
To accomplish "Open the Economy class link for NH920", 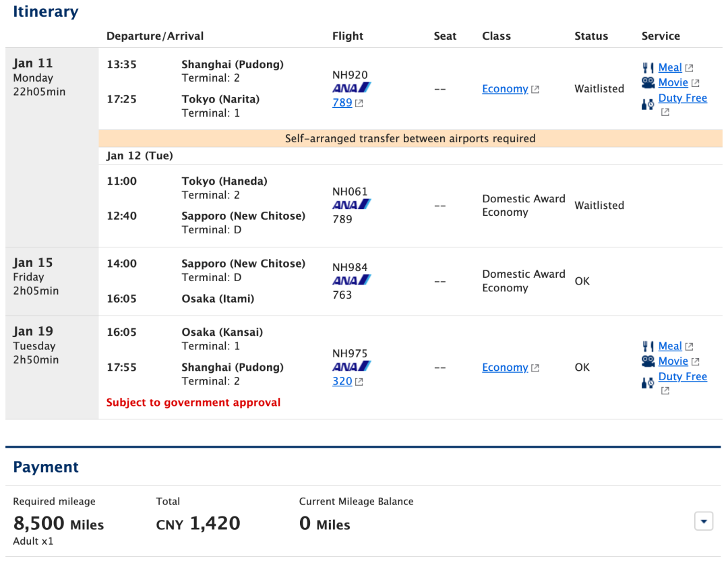I will pos(505,89).
